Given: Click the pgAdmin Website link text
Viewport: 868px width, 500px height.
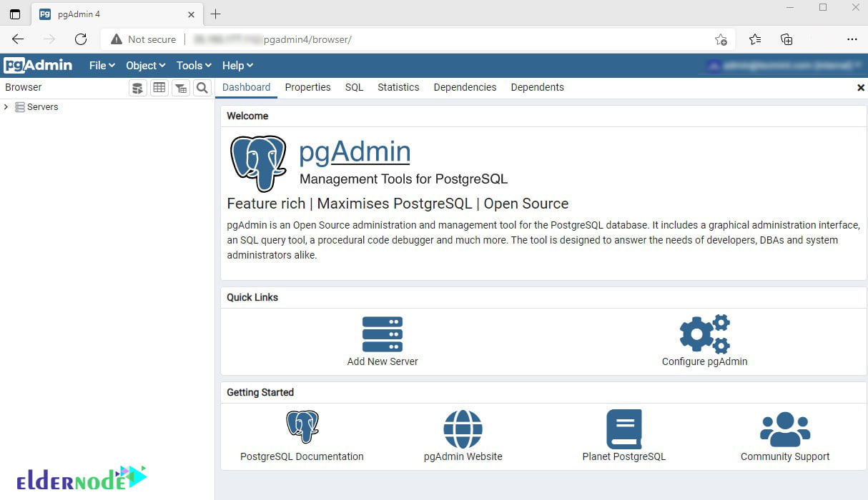Looking at the screenshot, I should point(463,456).
